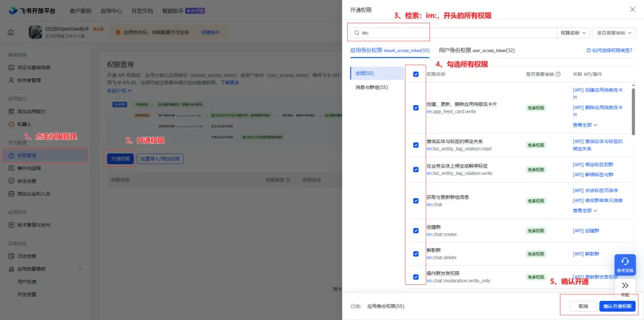The height and width of the screenshot is (320, 644).
Task: Open 应用中心 in the top navigation
Action: pos(112,11)
